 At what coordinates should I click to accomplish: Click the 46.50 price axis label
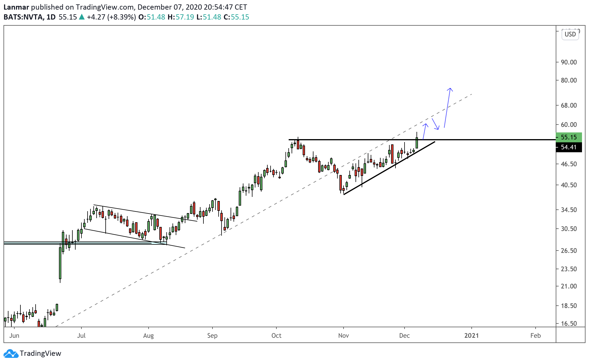569,164
